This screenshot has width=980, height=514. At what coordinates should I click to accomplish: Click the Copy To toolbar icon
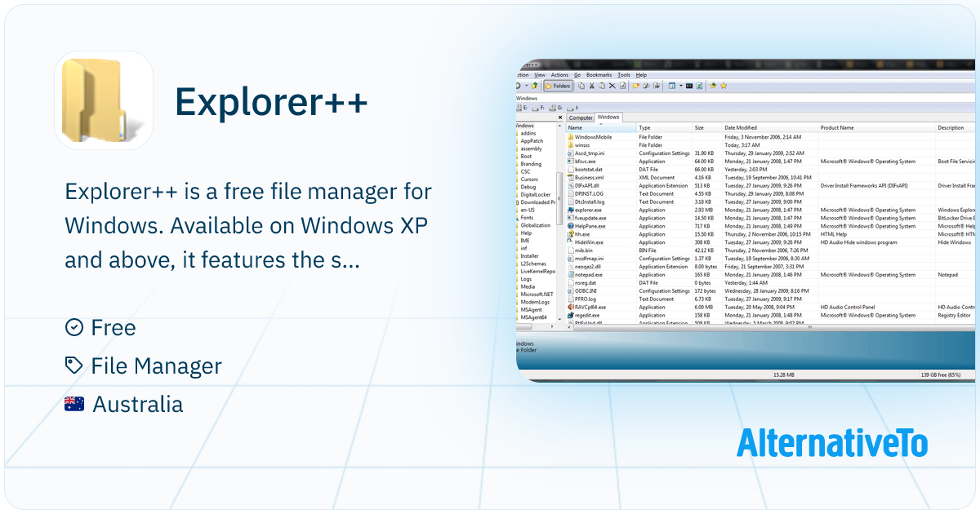click(646, 86)
